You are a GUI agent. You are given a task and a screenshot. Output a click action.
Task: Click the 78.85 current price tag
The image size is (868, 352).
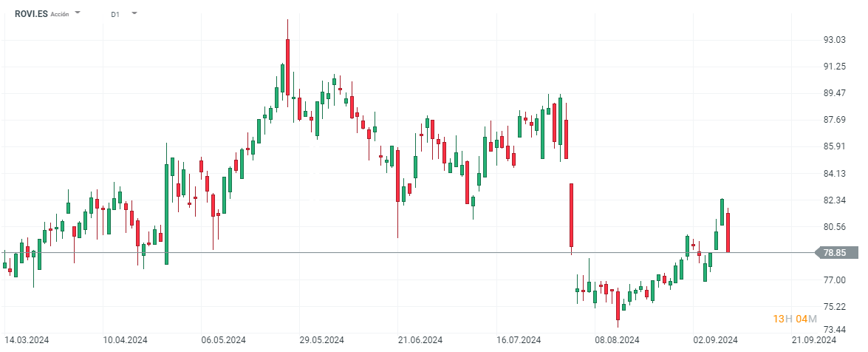pyautogui.click(x=835, y=253)
